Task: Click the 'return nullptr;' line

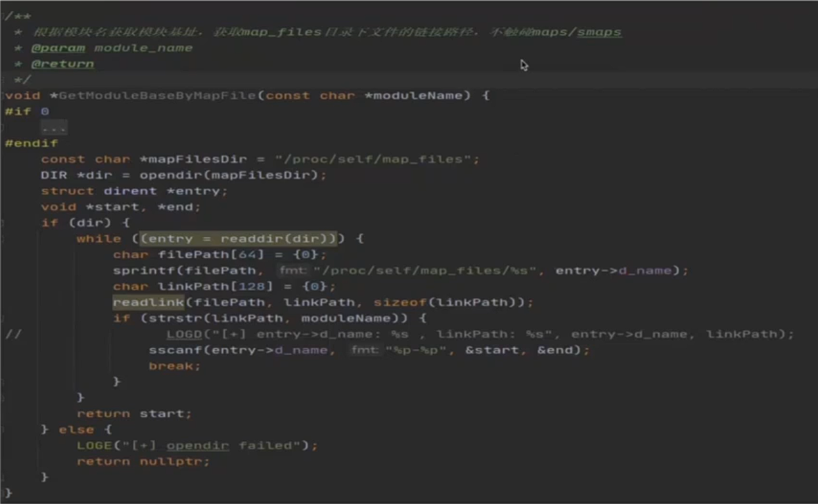Action: coord(143,461)
